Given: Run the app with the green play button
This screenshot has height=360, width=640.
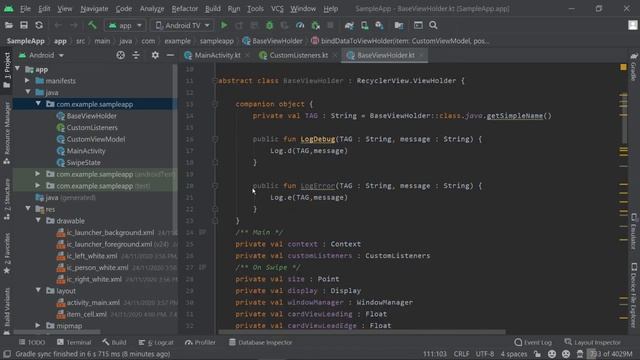Looking at the screenshot, I should pos(224,25).
